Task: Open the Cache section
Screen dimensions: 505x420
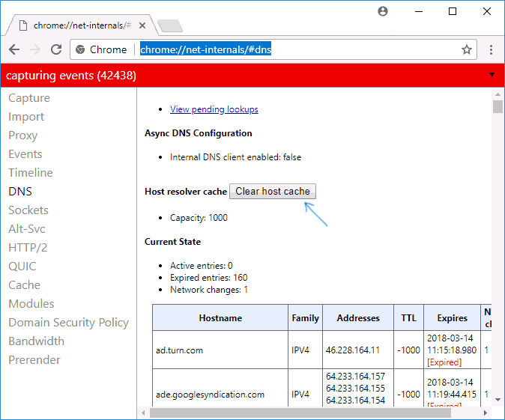Action: pyautogui.click(x=24, y=284)
